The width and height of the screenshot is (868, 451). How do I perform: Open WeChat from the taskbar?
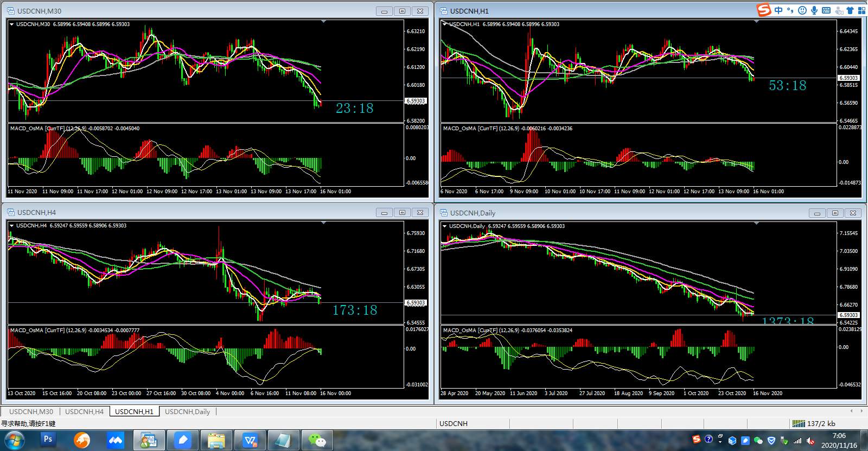click(317, 440)
